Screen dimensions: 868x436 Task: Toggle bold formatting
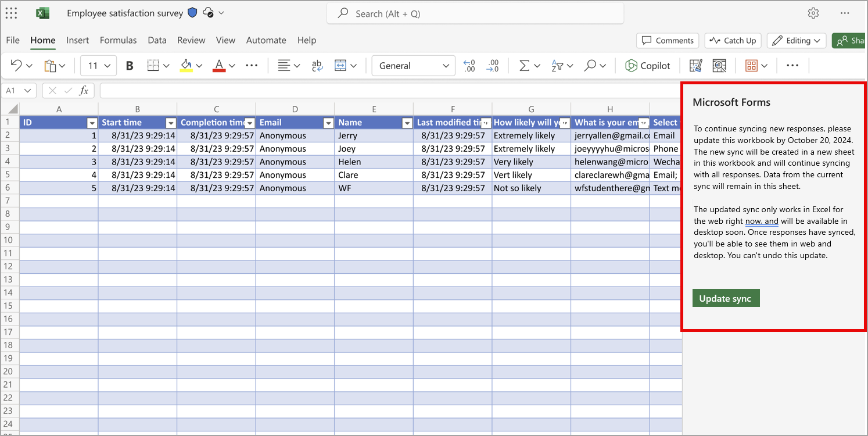click(129, 65)
